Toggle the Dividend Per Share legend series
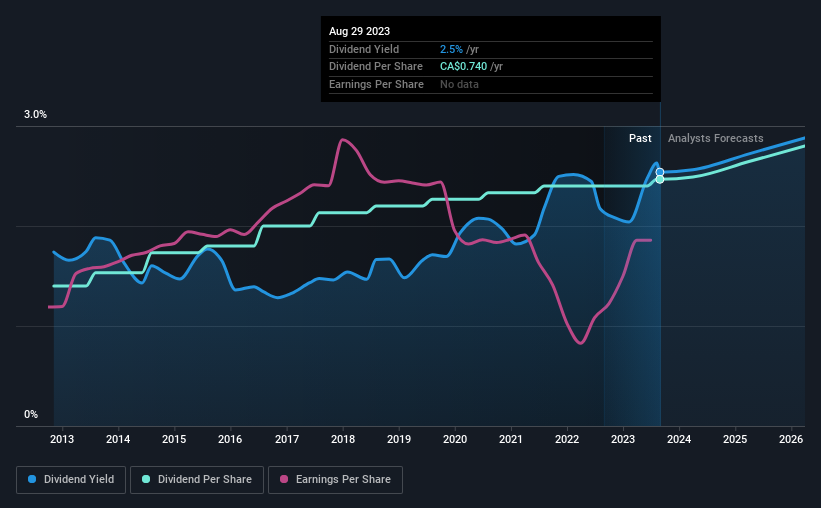Screen dimensions: 821x508 tap(197, 479)
